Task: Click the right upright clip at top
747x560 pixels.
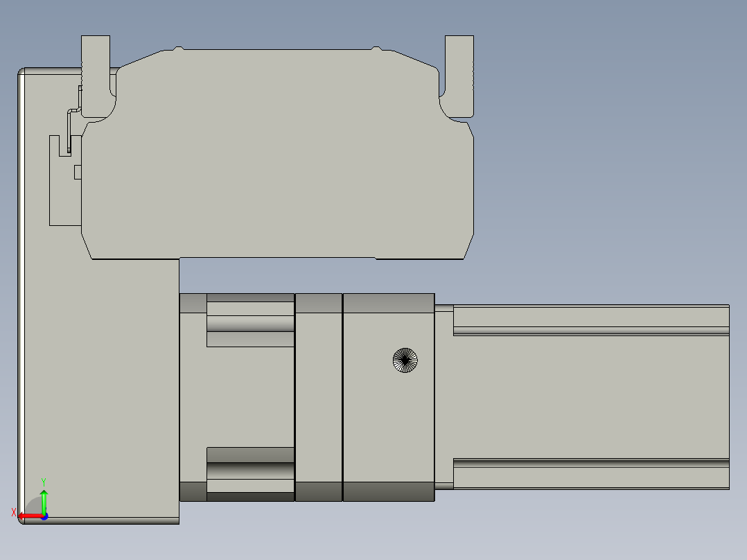Action: pyautogui.click(x=459, y=69)
